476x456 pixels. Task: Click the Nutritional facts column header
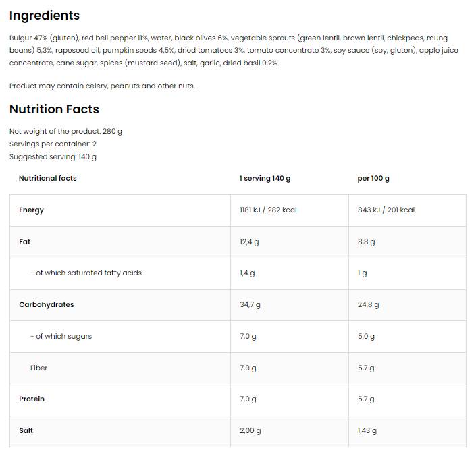(x=47, y=179)
